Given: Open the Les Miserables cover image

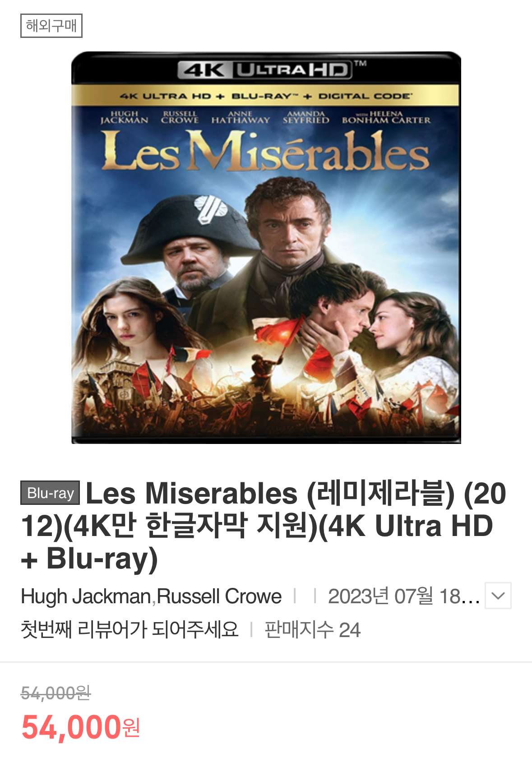Looking at the screenshot, I should (x=266, y=248).
